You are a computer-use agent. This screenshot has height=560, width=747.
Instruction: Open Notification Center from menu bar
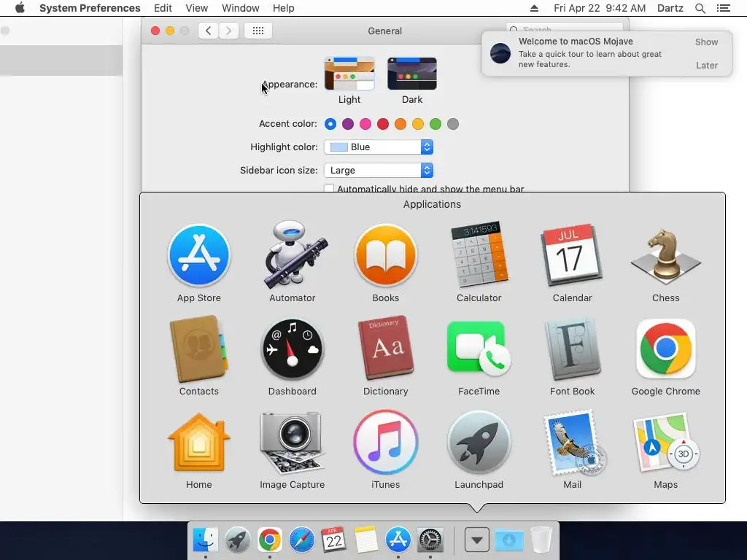[723, 8]
